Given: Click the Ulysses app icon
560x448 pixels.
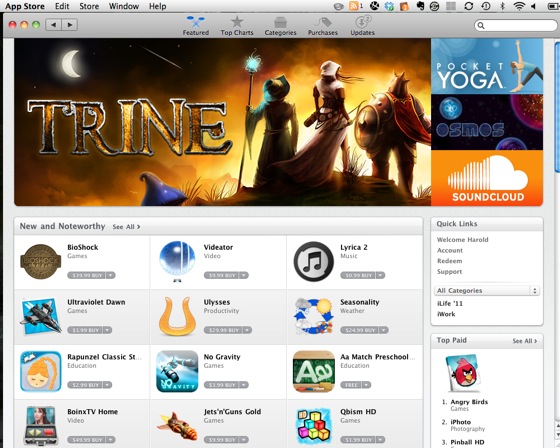Looking at the screenshot, I should coord(177,317).
